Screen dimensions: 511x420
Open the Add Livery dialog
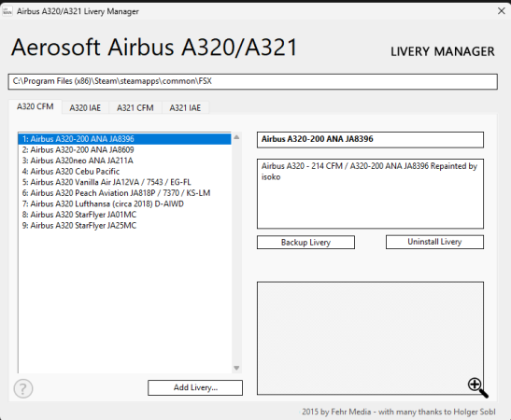(x=195, y=387)
